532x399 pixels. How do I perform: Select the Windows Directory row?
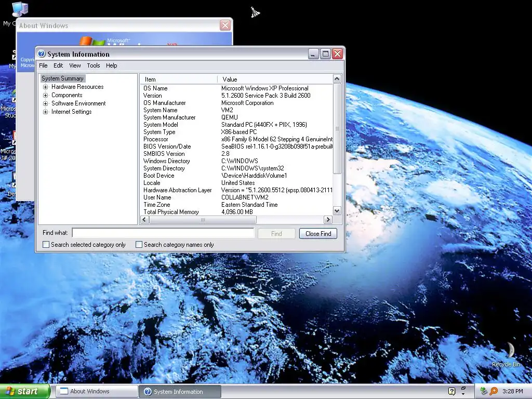(x=236, y=161)
